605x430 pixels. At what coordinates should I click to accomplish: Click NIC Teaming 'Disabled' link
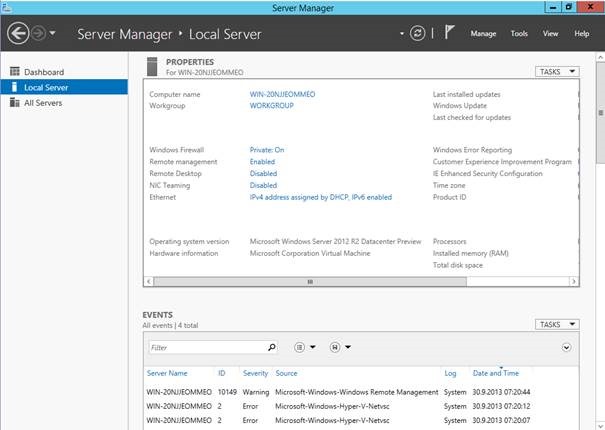pos(263,185)
